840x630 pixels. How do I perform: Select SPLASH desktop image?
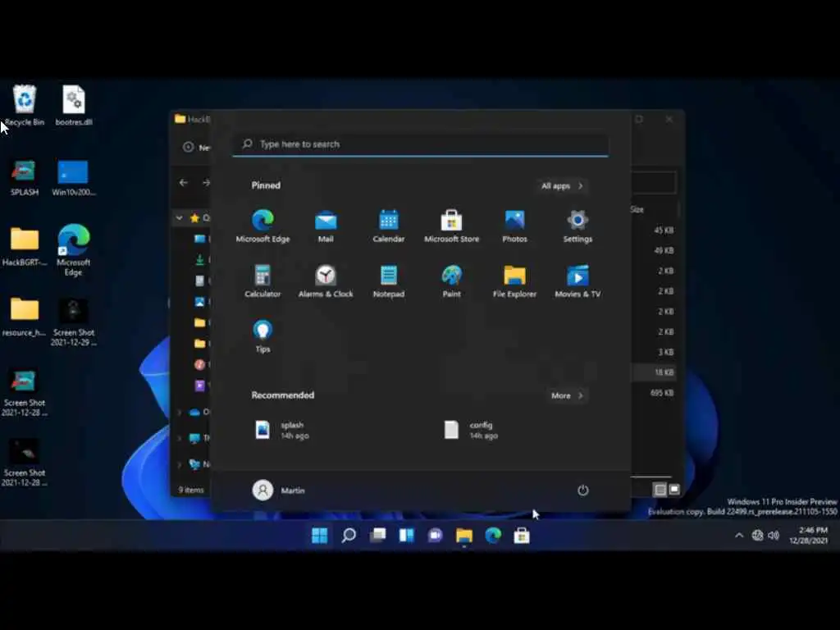[x=24, y=178]
